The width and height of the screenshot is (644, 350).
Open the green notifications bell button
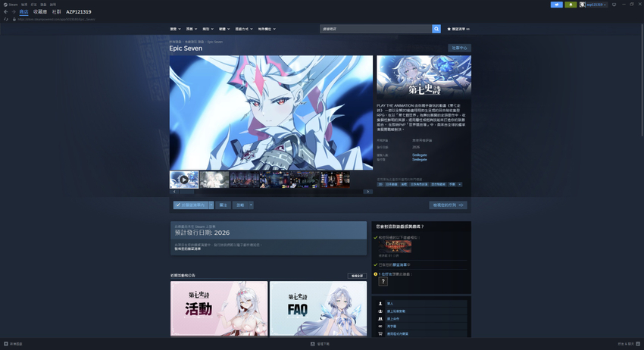click(571, 5)
